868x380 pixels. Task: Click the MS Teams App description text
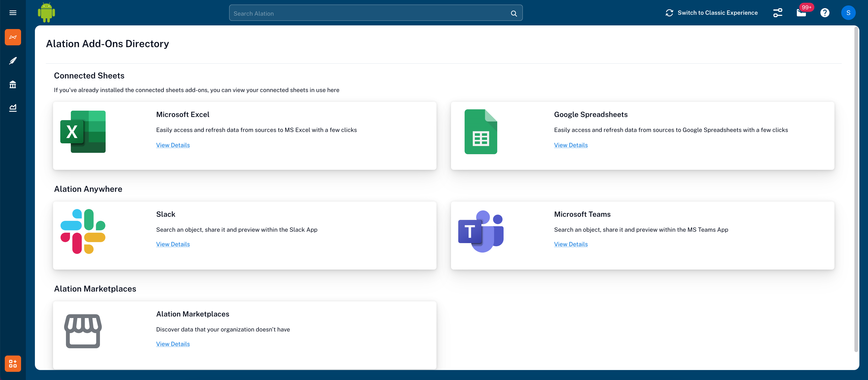coord(641,230)
